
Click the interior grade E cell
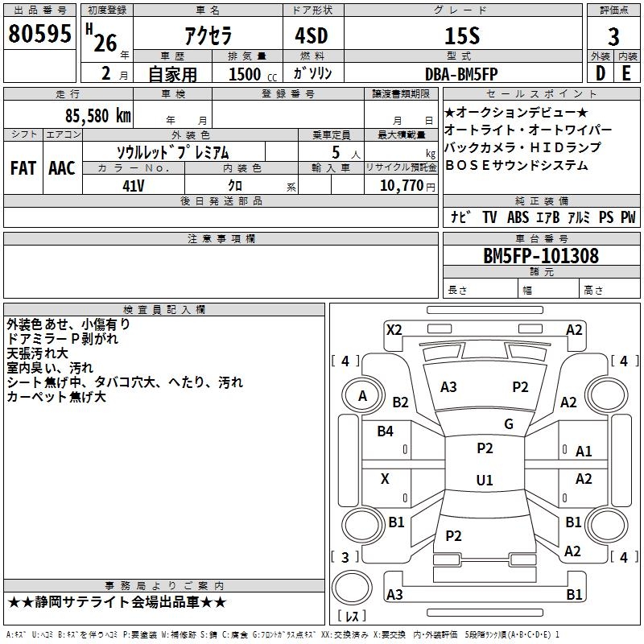[627, 73]
